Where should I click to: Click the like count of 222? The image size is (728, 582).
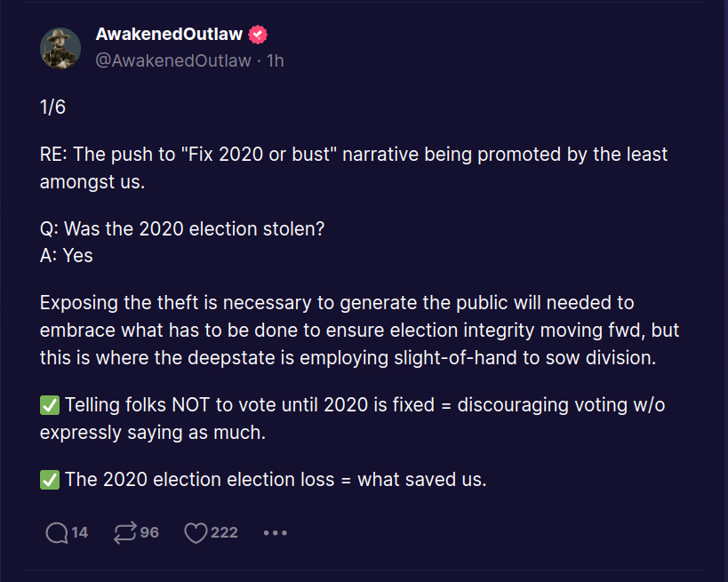(224, 532)
